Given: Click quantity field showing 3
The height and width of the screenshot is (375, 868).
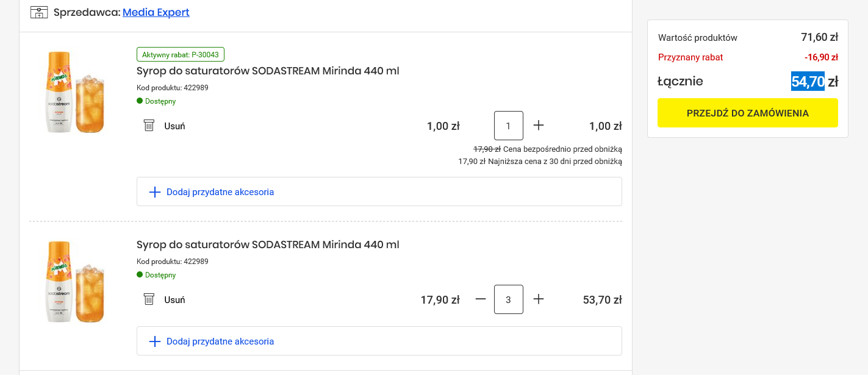Looking at the screenshot, I should click(509, 299).
